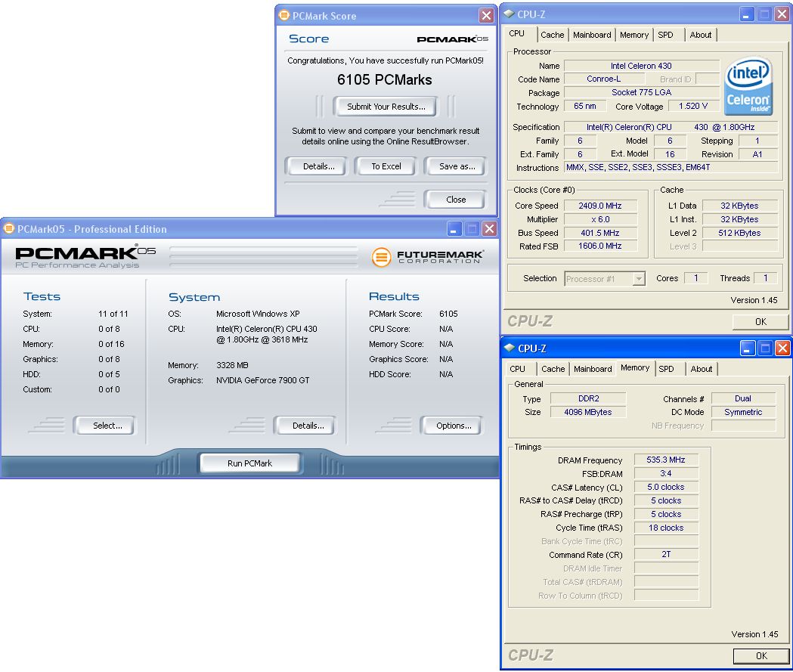The image size is (793, 672).
Task: Minimize the top CPU-Z window
Action: [746, 14]
